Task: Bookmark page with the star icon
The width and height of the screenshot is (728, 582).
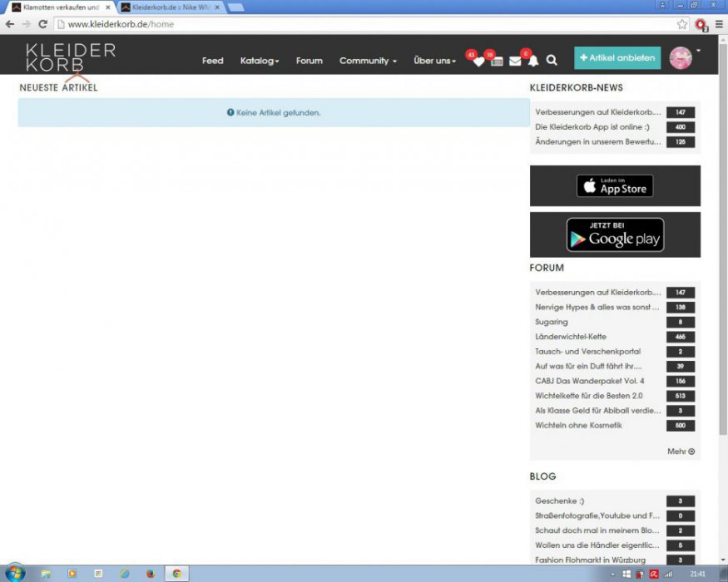Action: [x=682, y=24]
